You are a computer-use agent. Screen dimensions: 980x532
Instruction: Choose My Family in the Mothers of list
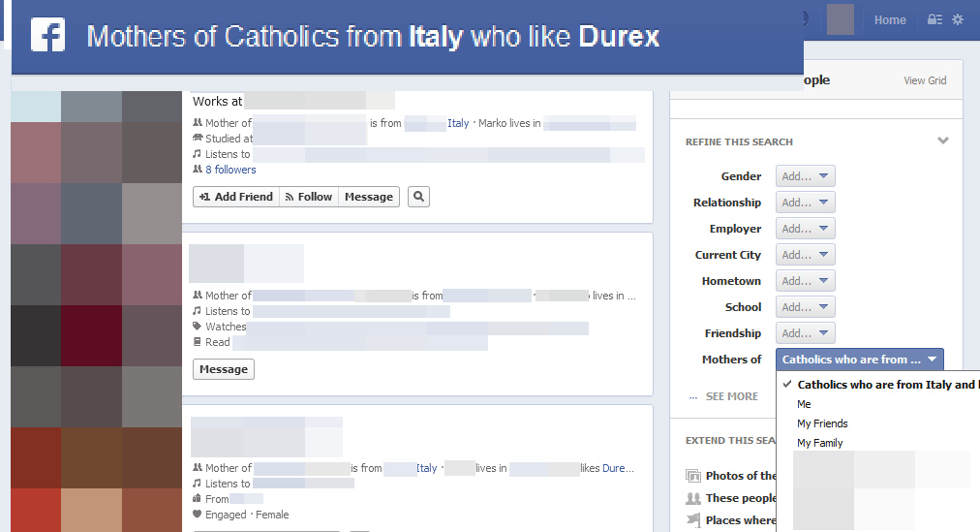click(820, 443)
